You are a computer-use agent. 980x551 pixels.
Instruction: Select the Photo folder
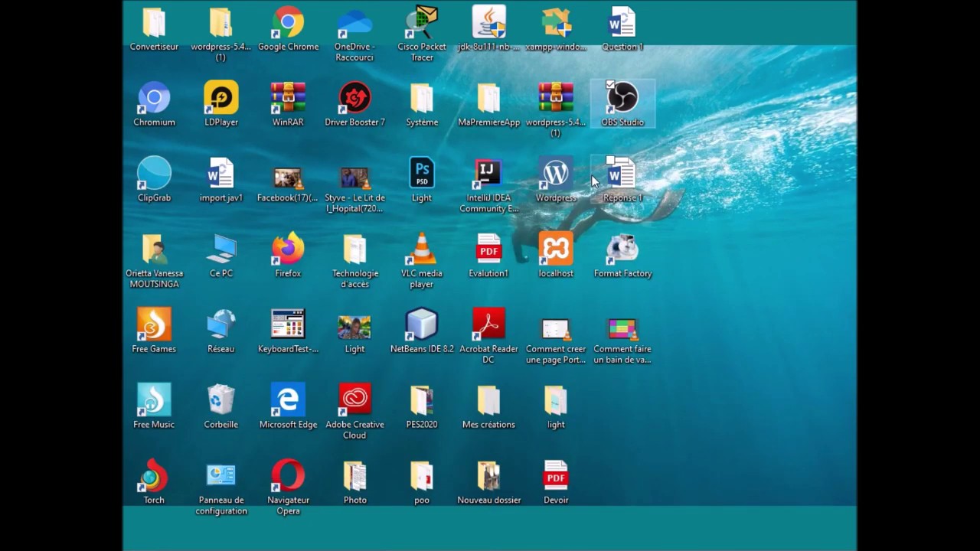point(354,475)
